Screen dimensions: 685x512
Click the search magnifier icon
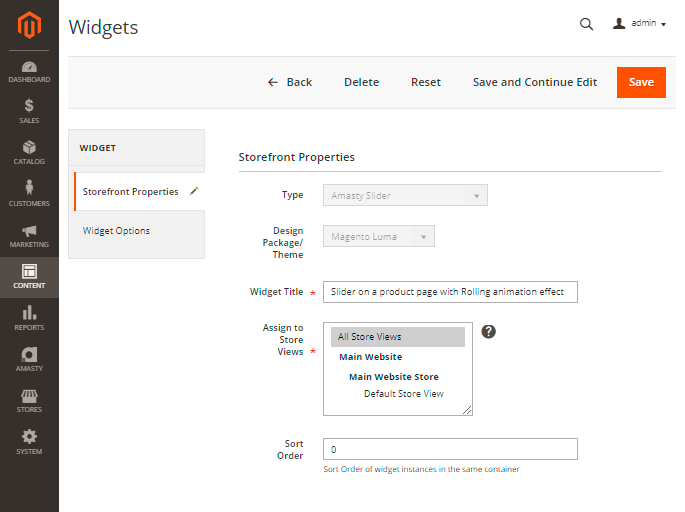[587, 24]
